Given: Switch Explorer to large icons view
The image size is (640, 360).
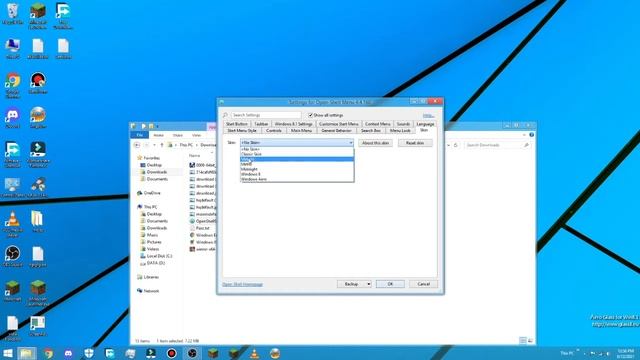Looking at the screenshot, I should (x=530, y=340).
